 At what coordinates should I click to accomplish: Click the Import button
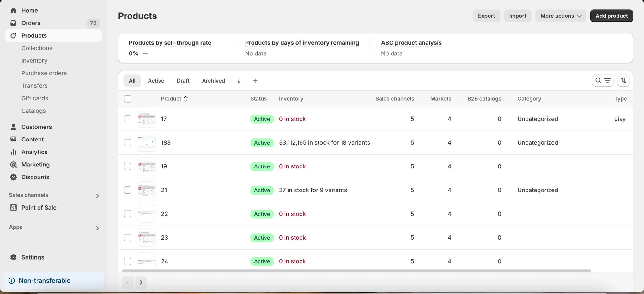pyautogui.click(x=518, y=16)
